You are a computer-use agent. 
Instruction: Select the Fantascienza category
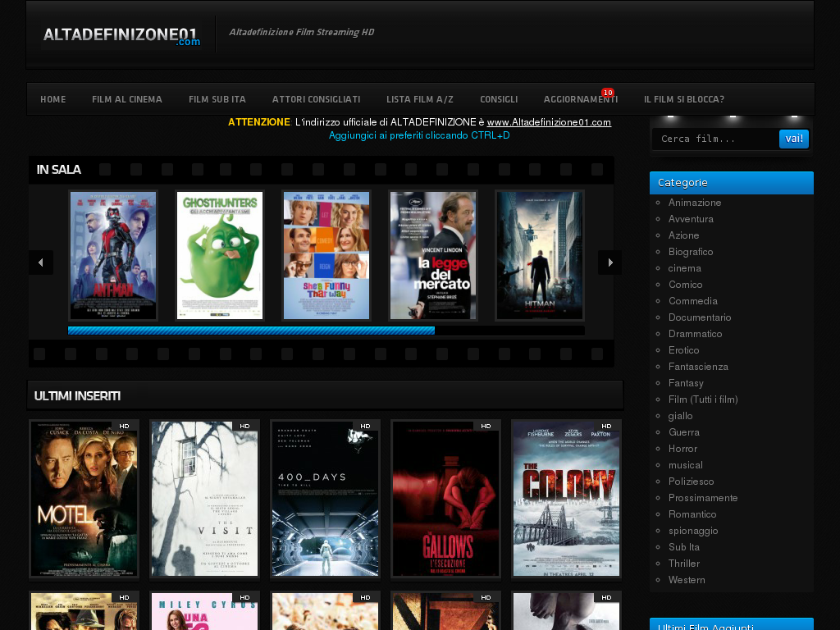(x=698, y=367)
